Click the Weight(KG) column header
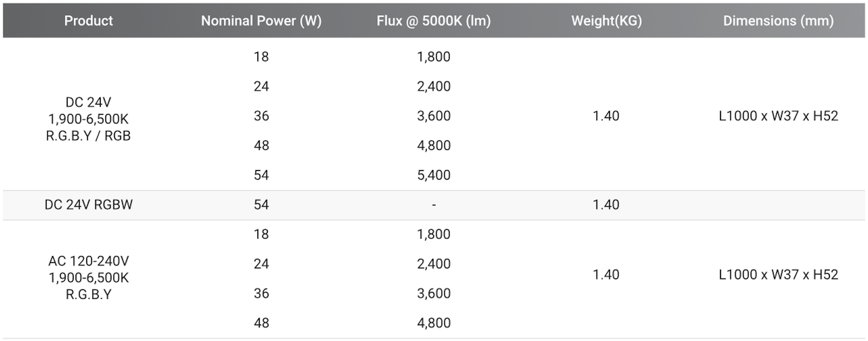The image size is (868, 341). (x=606, y=21)
